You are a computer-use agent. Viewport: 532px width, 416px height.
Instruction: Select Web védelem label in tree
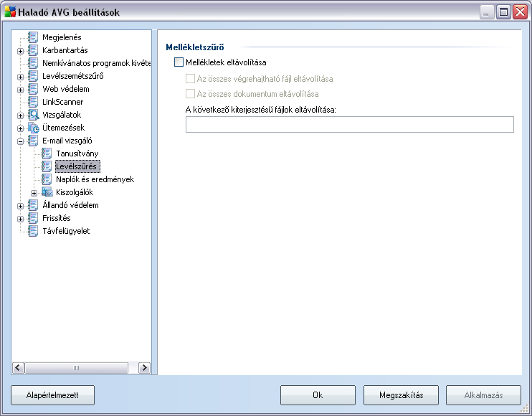[66, 89]
